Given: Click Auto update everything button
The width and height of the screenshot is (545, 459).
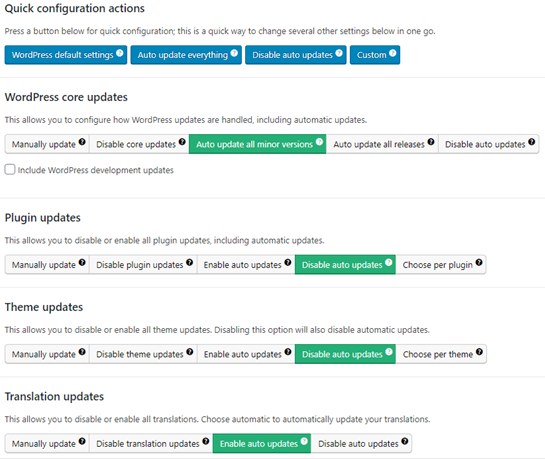Looking at the screenshot, I should [x=186, y=55].
